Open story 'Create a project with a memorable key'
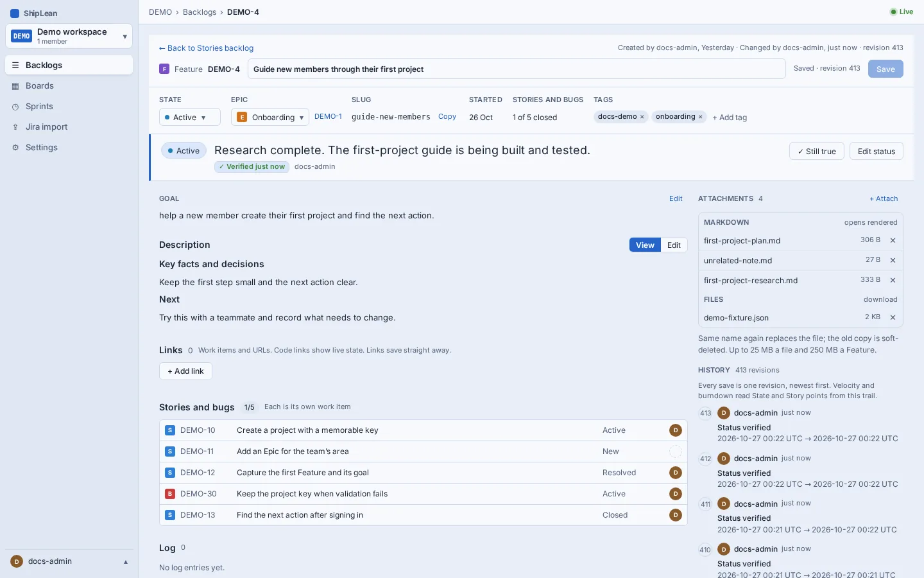 pyautogui.click(x=307, y=430)
